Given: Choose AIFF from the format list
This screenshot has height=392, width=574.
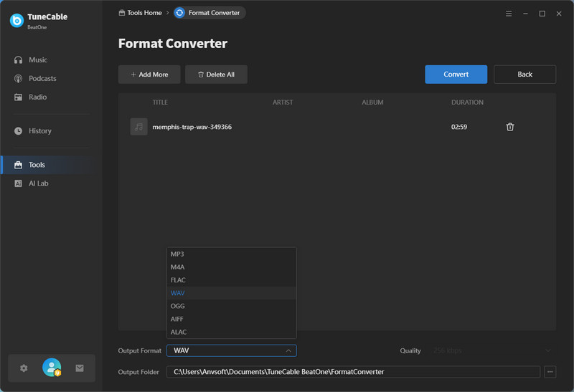Looking at the screenshot, I should click(x=231, y=319).
